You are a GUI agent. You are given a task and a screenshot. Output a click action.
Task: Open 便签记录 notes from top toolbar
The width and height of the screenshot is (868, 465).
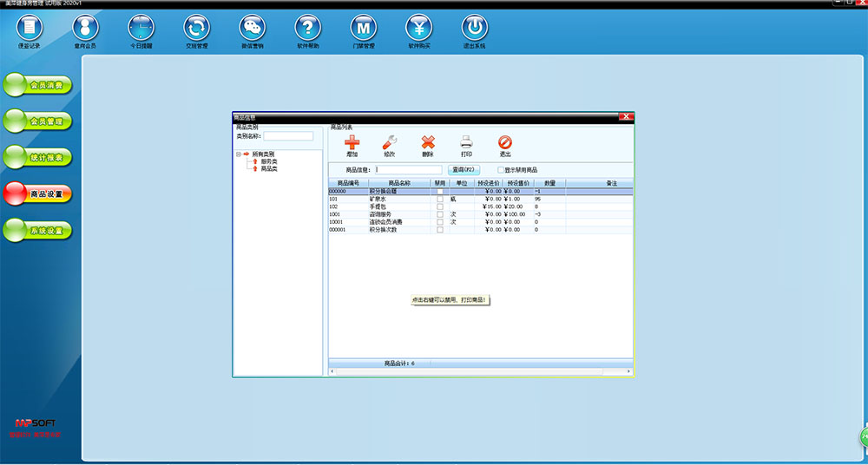coord(30,29)
